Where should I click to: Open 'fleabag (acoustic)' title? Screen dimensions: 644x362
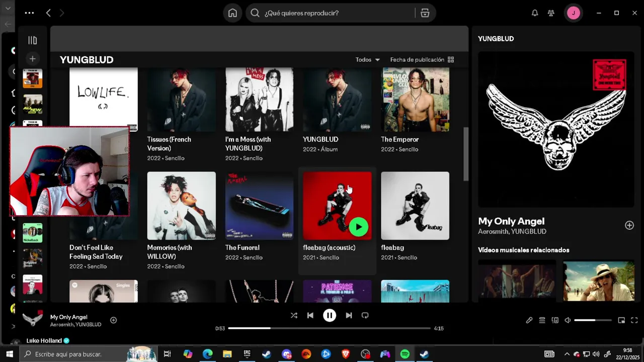click(329, 247)
